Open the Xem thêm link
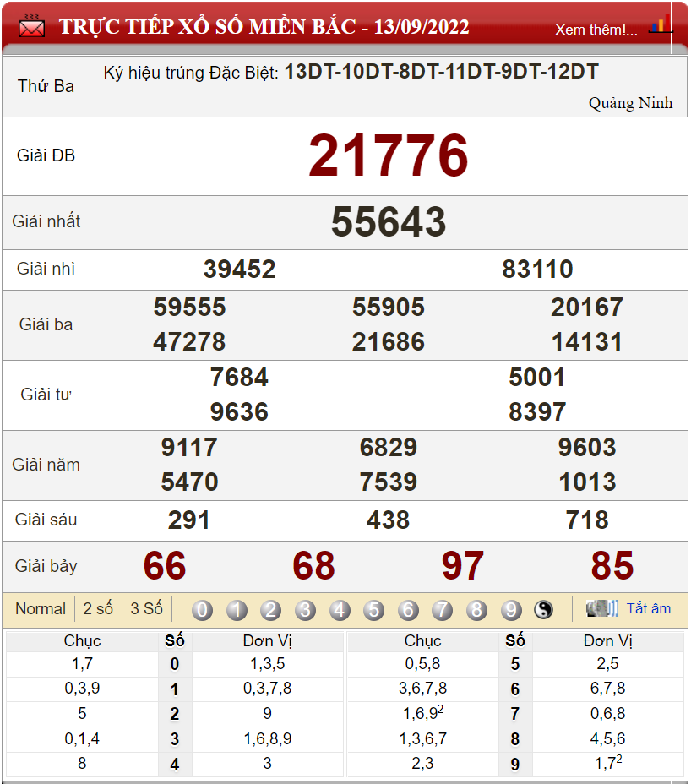This screenshot has width=691, height=784. click(596, 30)
